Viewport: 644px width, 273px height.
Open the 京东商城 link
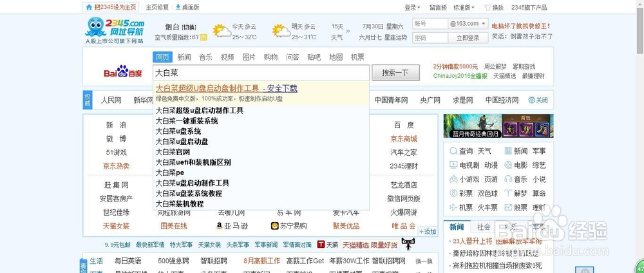[404, 139]
